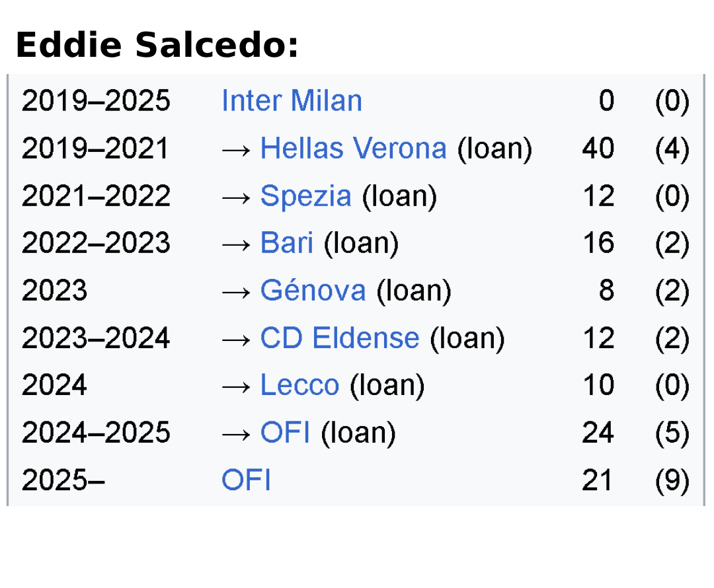Click the 8 appearances for Génova

[x=606, y=291]
